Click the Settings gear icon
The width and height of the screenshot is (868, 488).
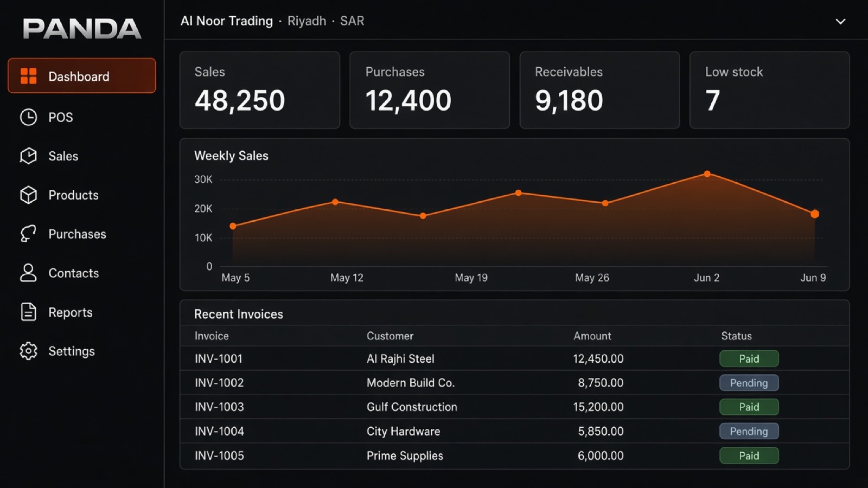click(x=28, y=351)
